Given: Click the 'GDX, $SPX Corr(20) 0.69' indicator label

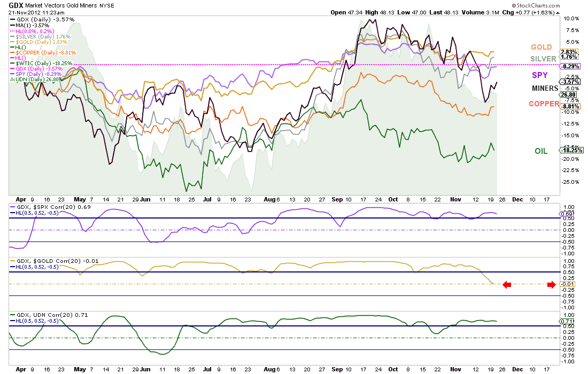Looking at the screenshot, I should pyautogui.click(x=50, y=207).
